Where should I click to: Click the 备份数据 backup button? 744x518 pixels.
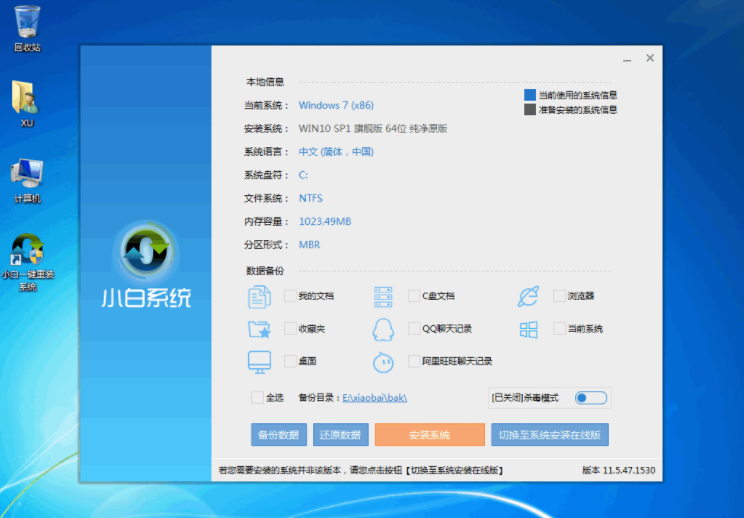click(279, 435)
